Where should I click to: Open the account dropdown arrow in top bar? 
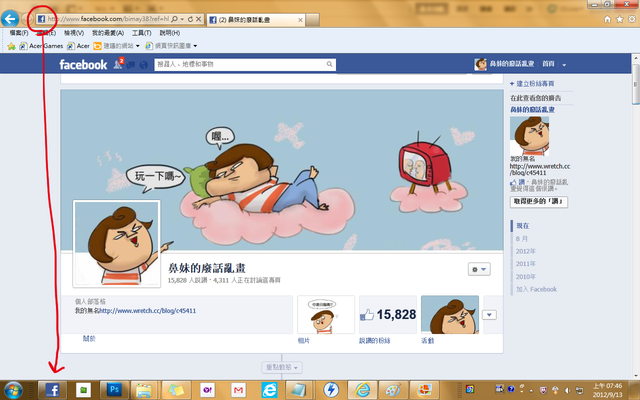(x=564, y=65)
